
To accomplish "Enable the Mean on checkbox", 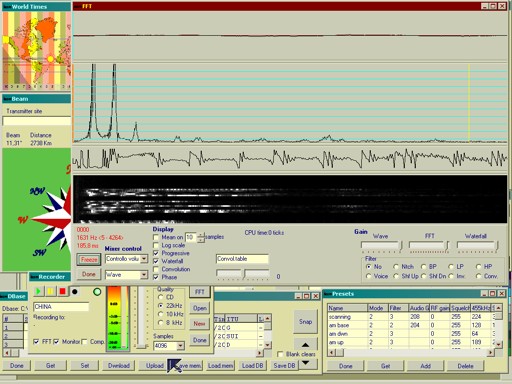I will click(156, 237).
